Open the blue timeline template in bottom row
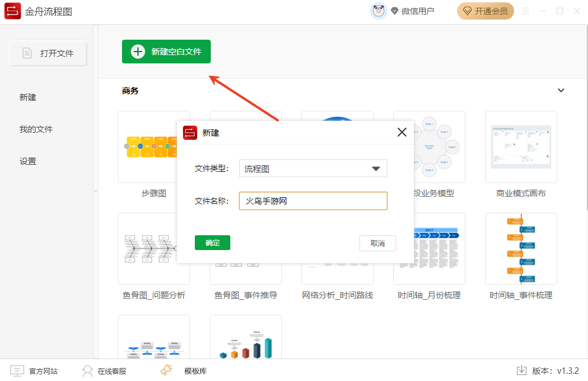Screen dimensions: 588x381 pyautogui.click(x=154, y=337)
